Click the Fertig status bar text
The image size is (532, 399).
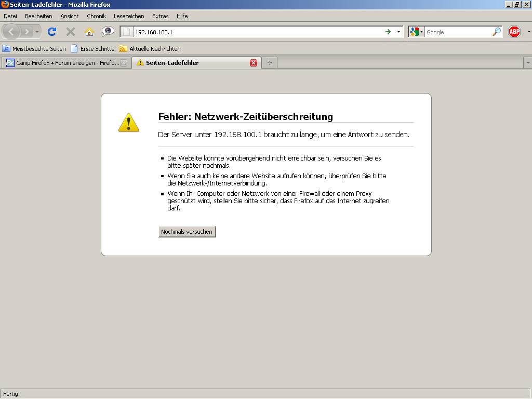tap(10, 394)
